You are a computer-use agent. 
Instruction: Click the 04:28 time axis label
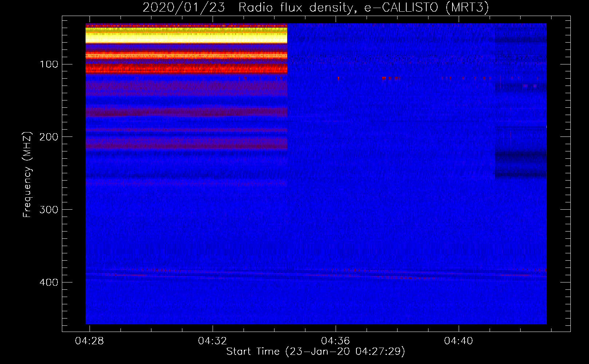pyautogui.click(x=90, y=341)
